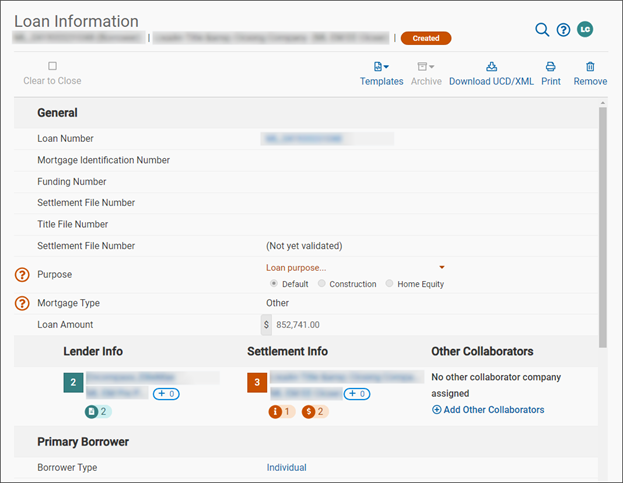Click the General section heading

[57, 113]
